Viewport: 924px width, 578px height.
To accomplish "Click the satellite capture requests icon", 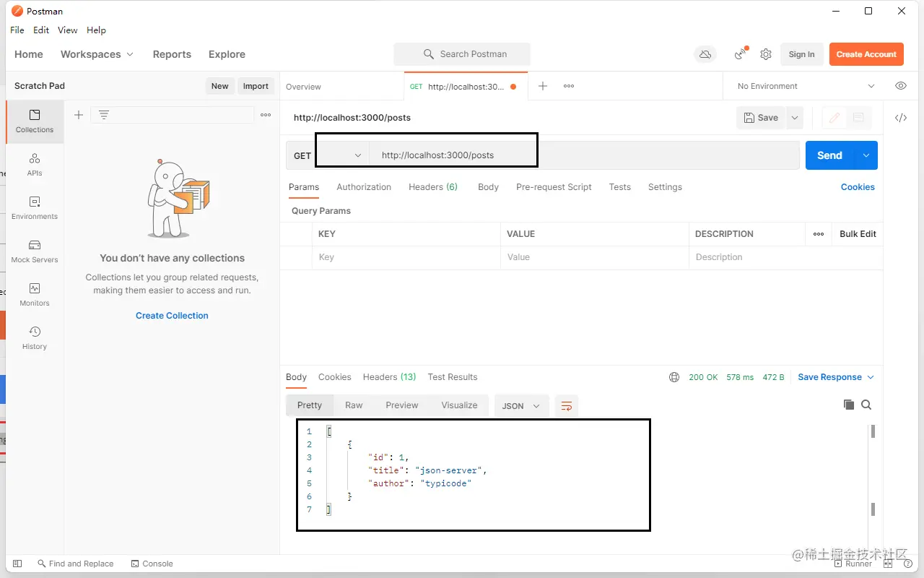I will click(x=741, y=54).
